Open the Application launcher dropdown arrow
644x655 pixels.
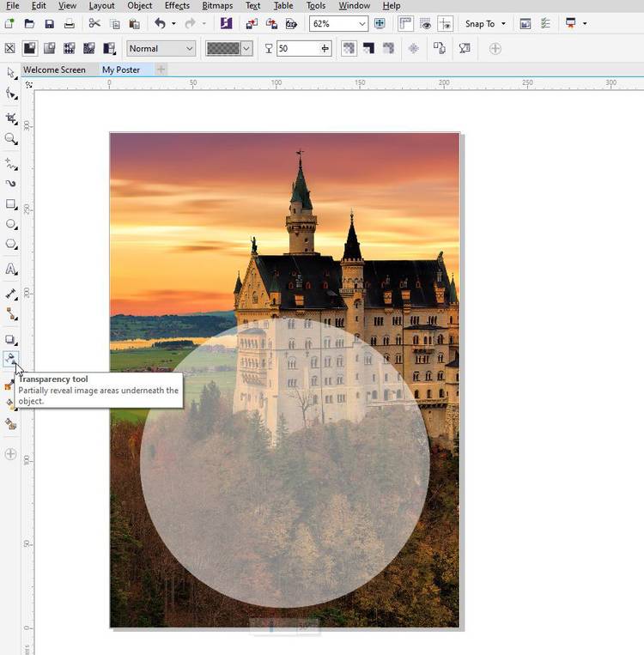[x=585, y=24]
